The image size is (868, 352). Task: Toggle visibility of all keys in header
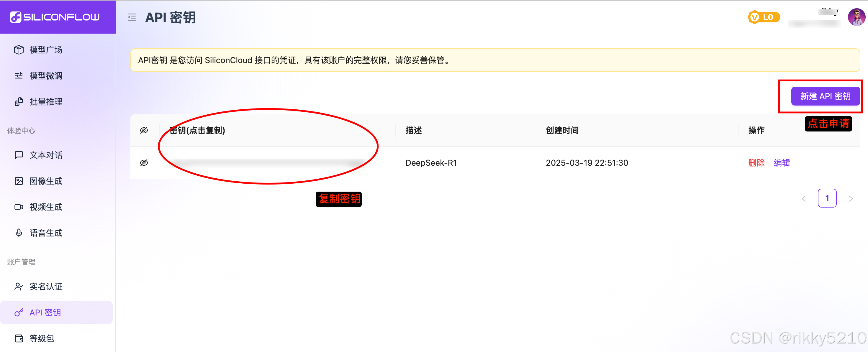[x=144, y=130]
